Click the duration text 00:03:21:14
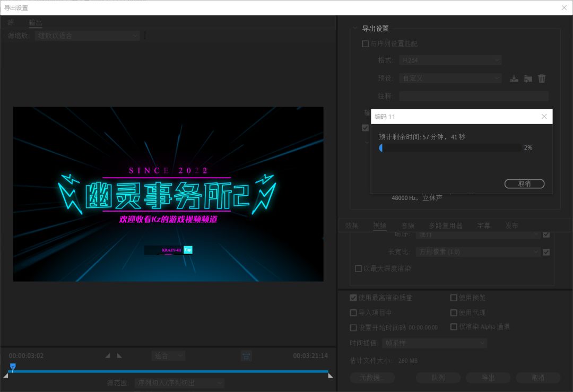The width and height of the screenshot is (573, 392). [x=310, y=356]
